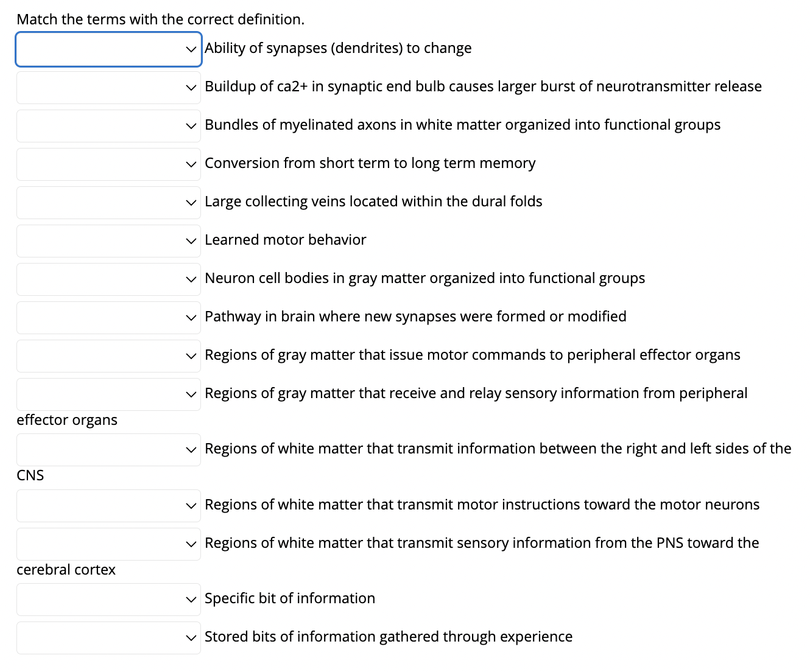Open dropdown for 'issue motor commands' definition
The height and width of the screenshot is (672, 810).
(108, 356)
